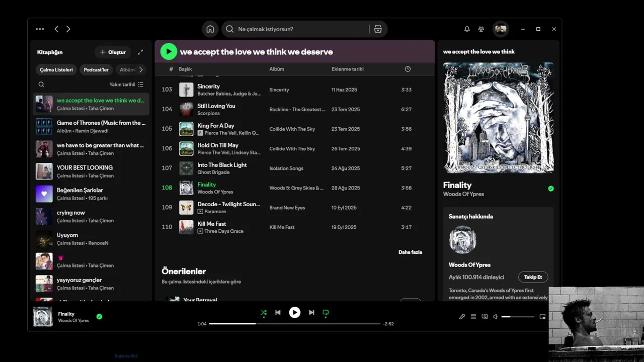Select Hold On Till May track

point(294,148)
